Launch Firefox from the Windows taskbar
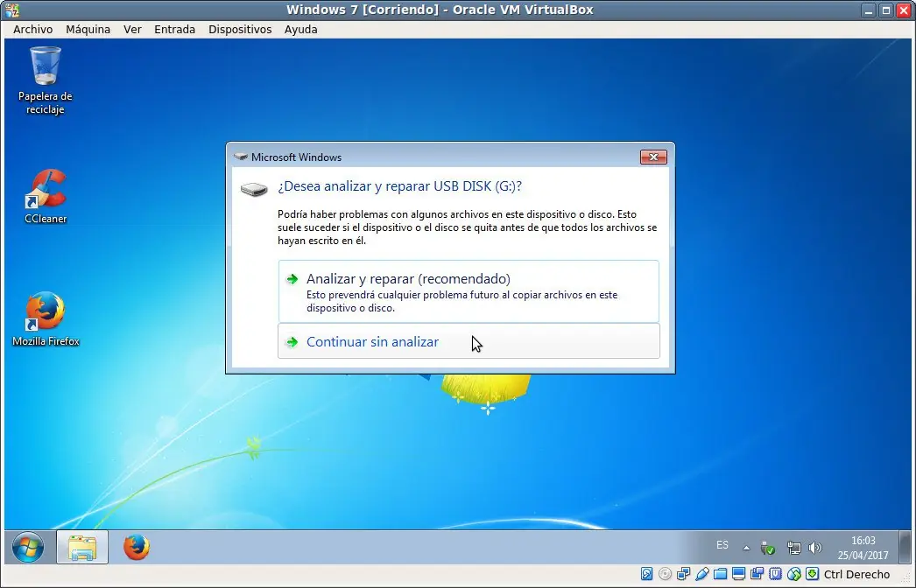The width and height of the screenshot is (916, 588). tap(136, 547)
